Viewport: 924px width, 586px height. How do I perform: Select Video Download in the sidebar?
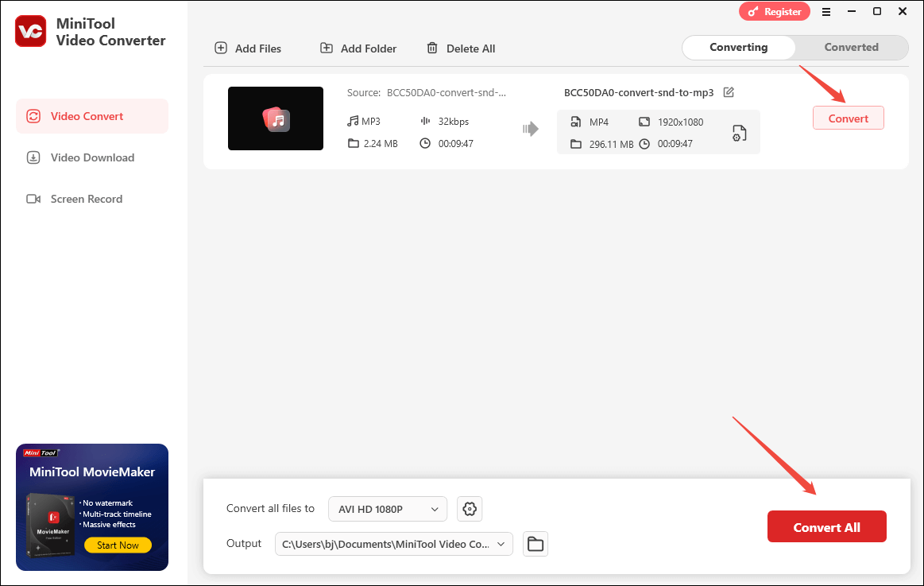tap(92, 157)
